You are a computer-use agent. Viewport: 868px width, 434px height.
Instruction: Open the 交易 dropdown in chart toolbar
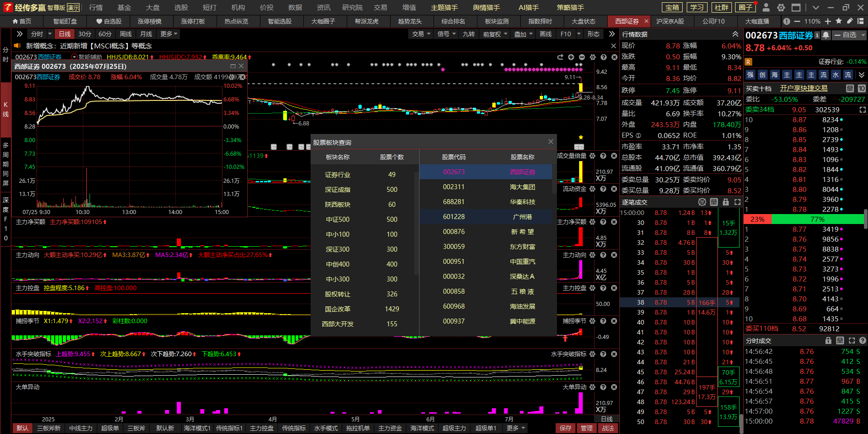pos(421,34)
